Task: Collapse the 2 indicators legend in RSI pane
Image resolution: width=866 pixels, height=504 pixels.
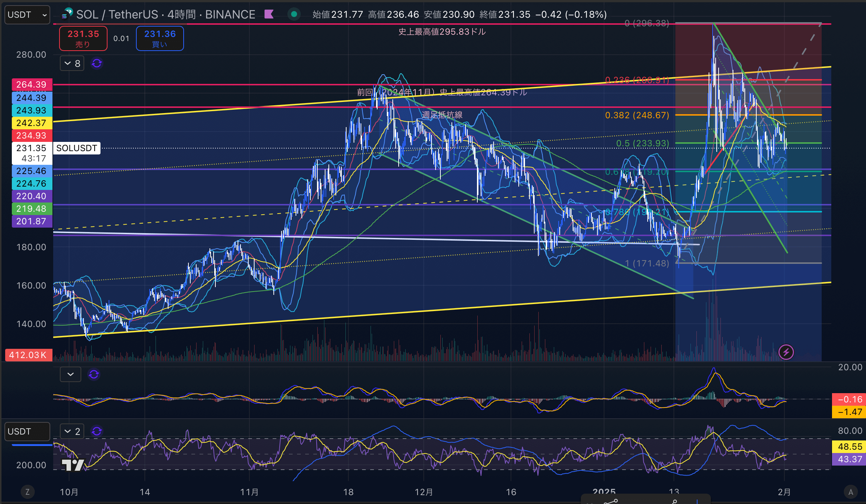Action: point(72,431)
